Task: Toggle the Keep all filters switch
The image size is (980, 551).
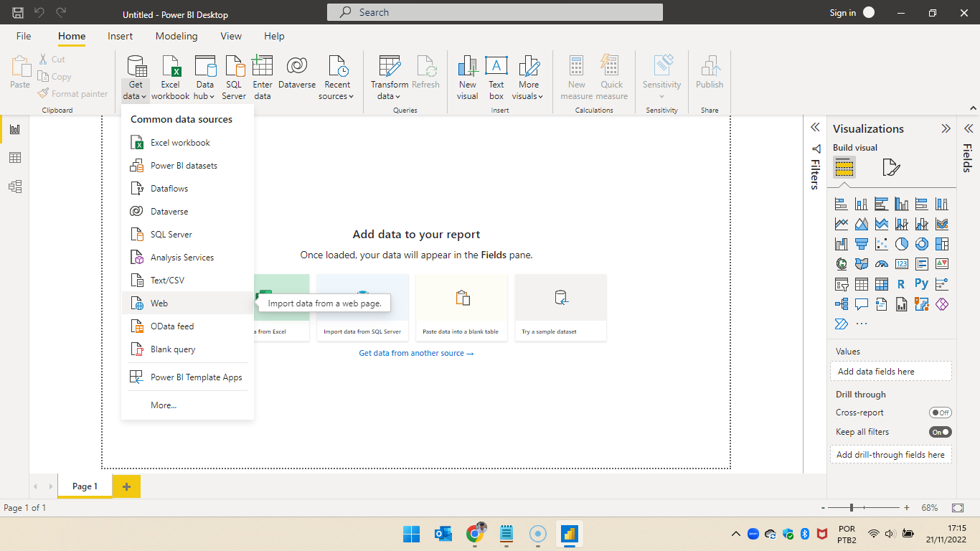Action: pos(940,432)
